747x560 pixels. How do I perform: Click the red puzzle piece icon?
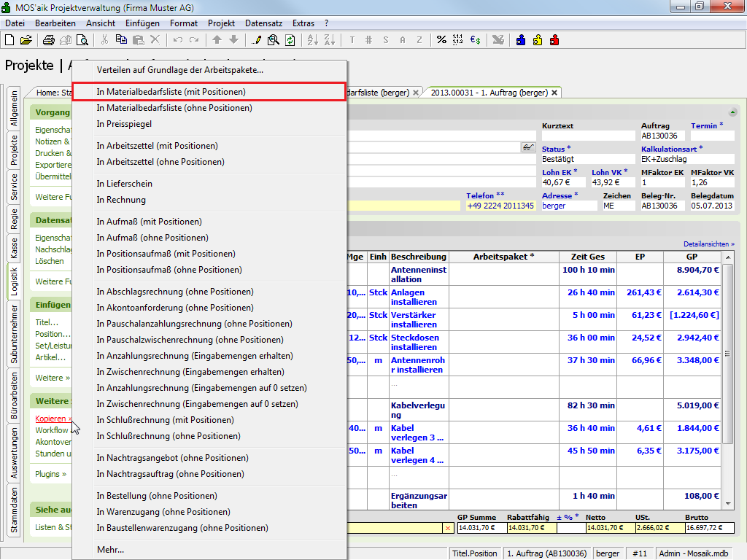(554, 40)
